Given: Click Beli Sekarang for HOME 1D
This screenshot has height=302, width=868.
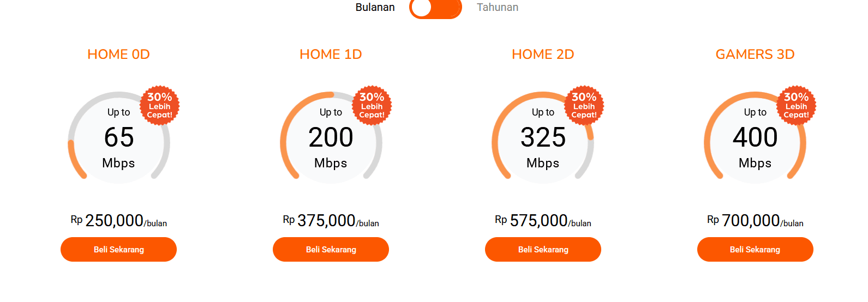Looking at the screenshot, I should (331, 249).
